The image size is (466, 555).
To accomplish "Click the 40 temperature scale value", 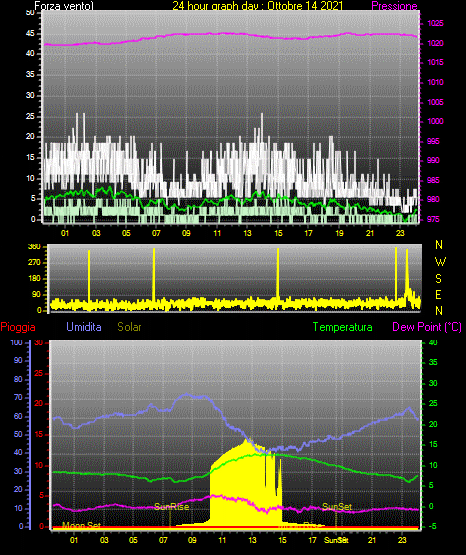I will [433, 342].
